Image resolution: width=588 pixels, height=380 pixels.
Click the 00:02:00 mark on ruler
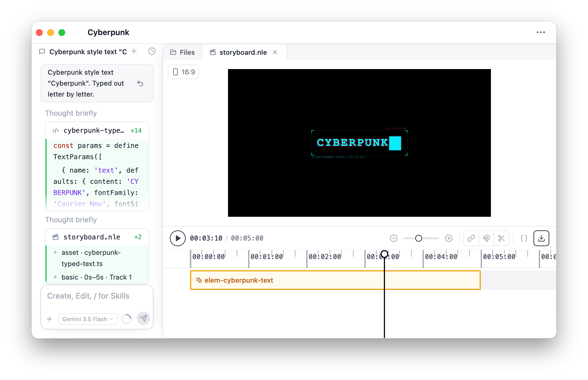pyautogui.click(x=325, y=257)
